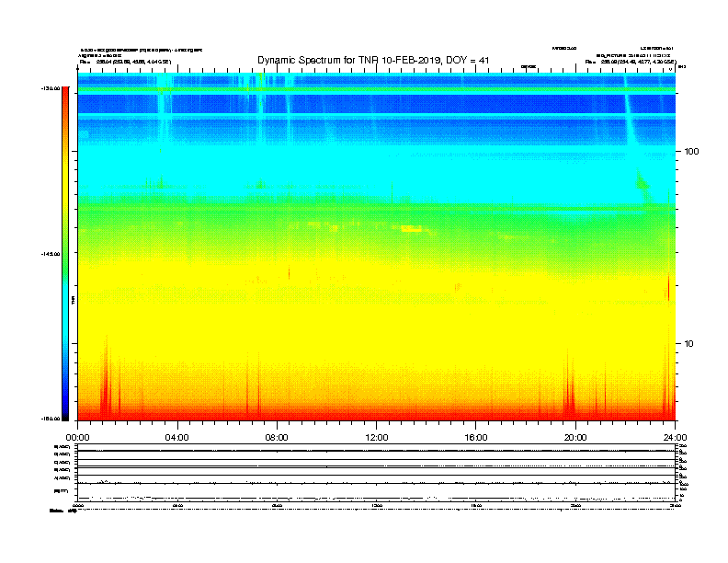
Task: Click the -145.00 color scale label
Action: pyautogui.click(x=51, y=254)
